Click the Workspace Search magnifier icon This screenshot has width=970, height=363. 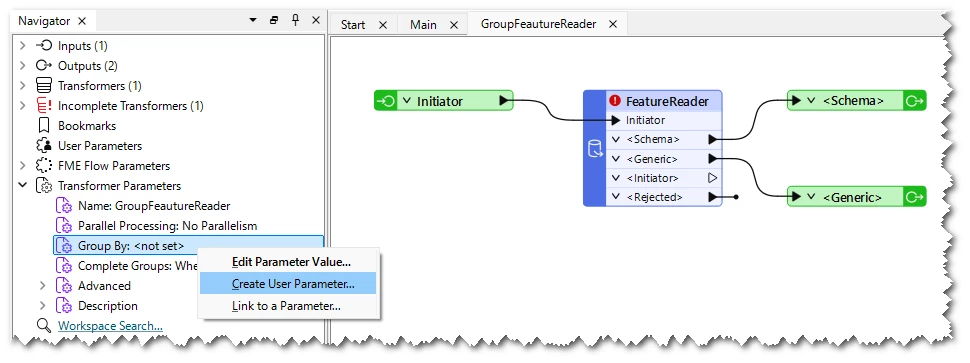click(x=43, y=325)
